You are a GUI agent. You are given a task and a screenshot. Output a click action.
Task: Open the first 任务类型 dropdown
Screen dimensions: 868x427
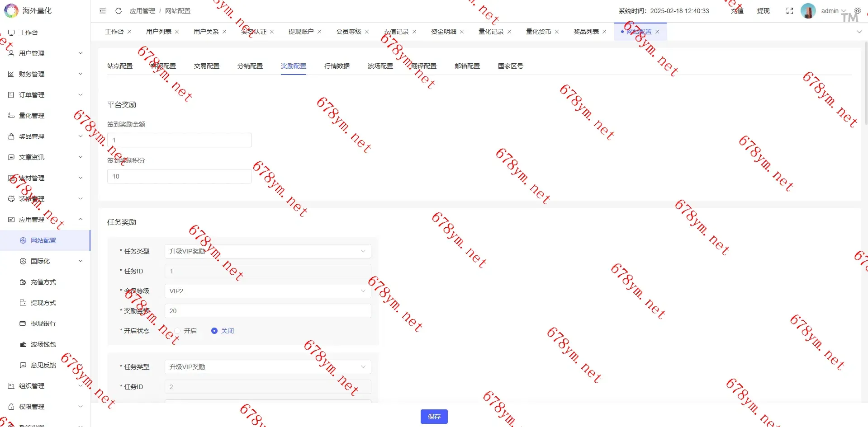[x=268, y=251]
